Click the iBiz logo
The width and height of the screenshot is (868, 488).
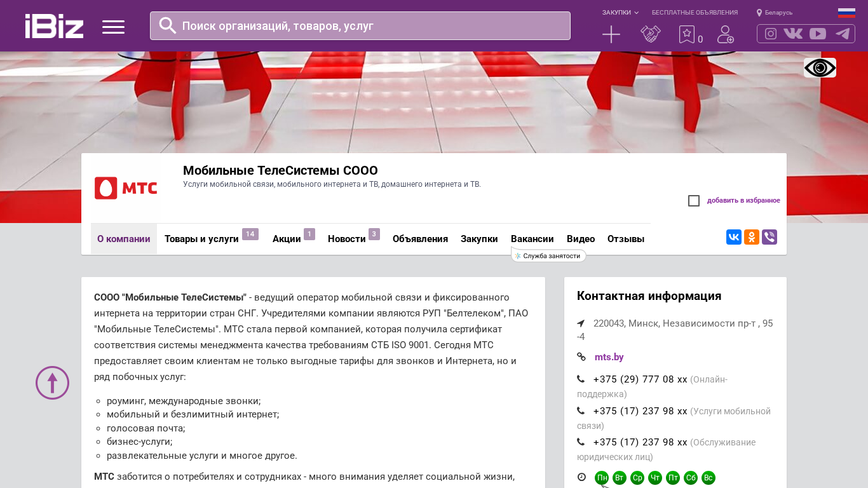tap(54, 26)
